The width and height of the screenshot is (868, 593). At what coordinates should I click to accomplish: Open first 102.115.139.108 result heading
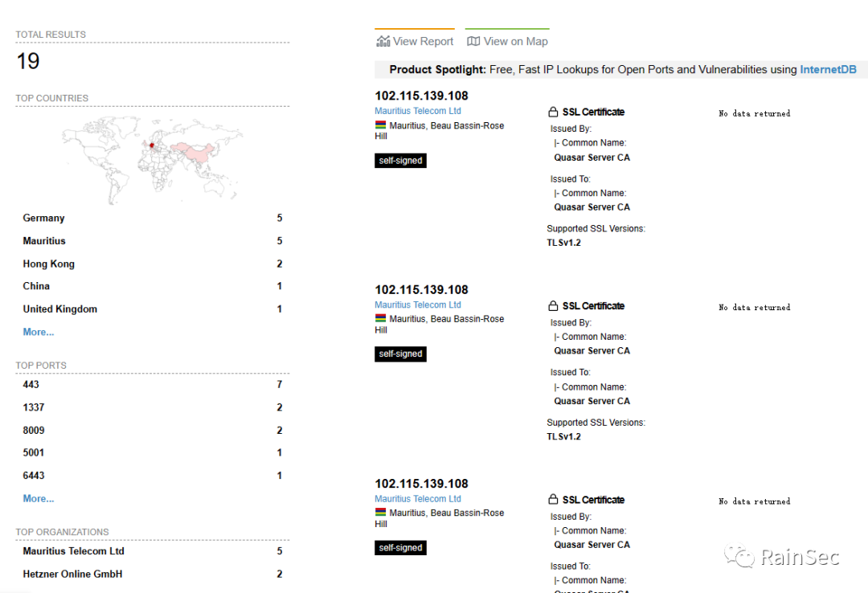421,96
